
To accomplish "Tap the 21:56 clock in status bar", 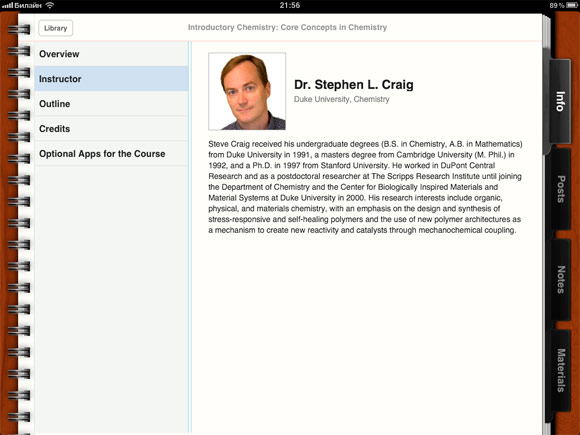I will [x=290, y=5].
